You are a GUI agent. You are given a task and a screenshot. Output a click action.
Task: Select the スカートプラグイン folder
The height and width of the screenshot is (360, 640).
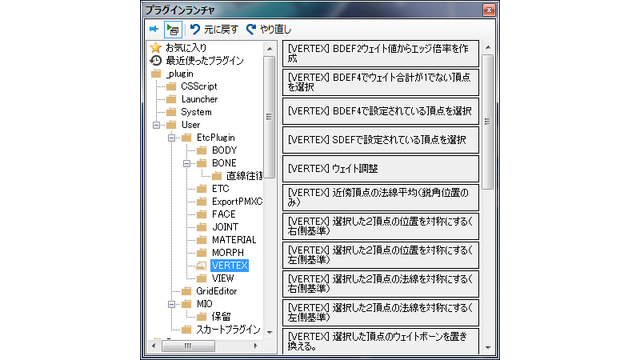tap(228, 330)
